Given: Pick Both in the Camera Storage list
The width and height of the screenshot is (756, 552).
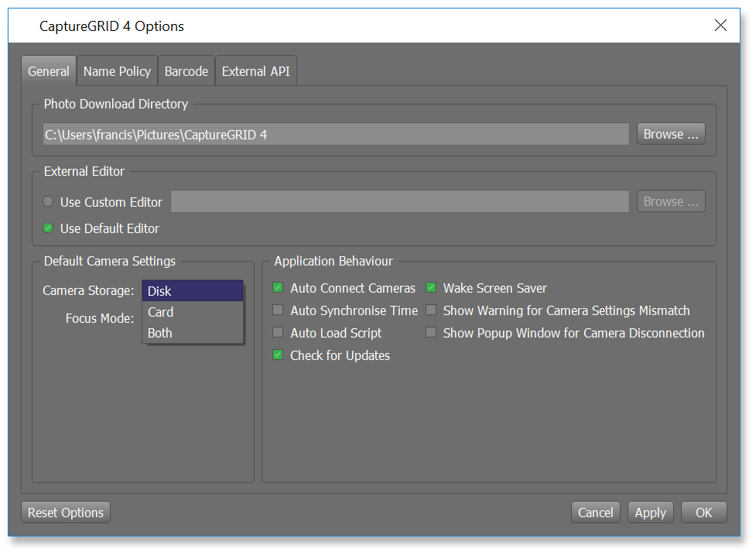Looking at the screenshot, I should pyautogui.click(x=192, y=333).
